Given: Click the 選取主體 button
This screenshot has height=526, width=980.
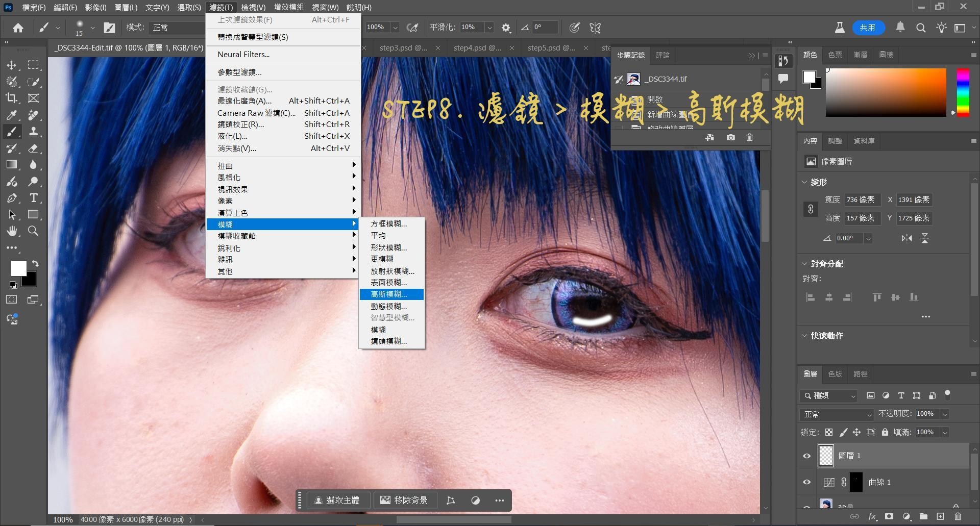Looking at the screenshot, I should 337,500.
